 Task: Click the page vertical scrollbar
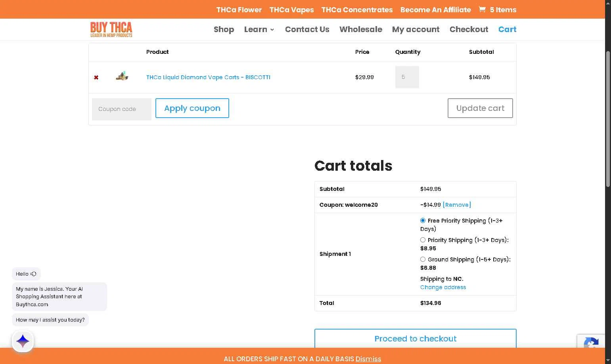(608, 119)
